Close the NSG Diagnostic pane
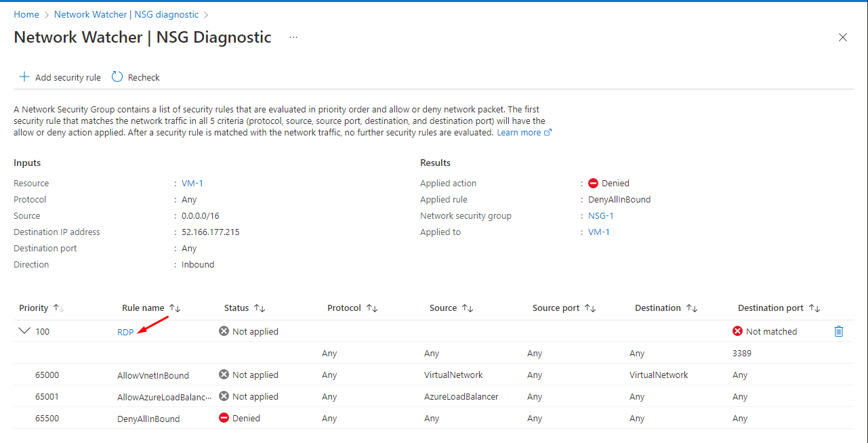The width and height of the screenshot is (868, 443). [x=843, y=37]
